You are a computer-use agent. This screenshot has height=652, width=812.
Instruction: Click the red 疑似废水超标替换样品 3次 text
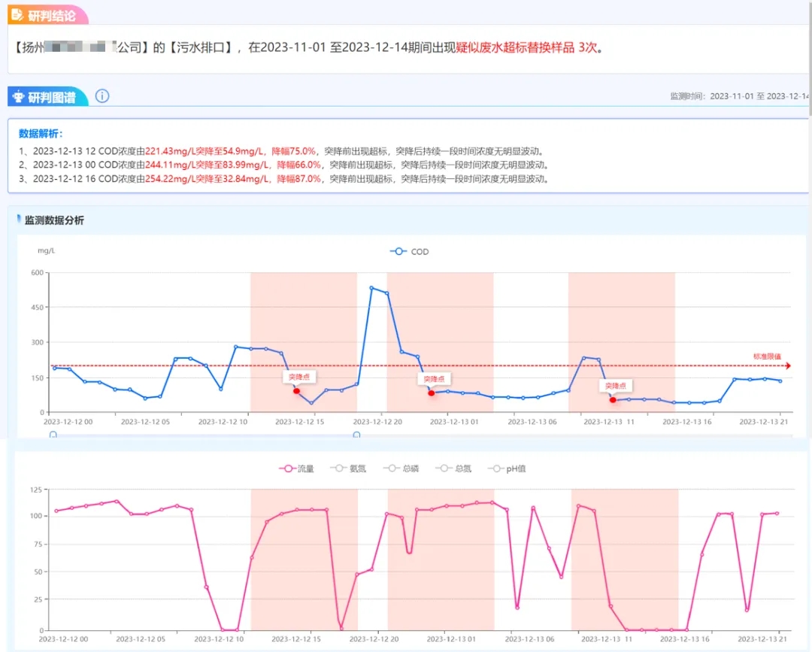(526, 47)
